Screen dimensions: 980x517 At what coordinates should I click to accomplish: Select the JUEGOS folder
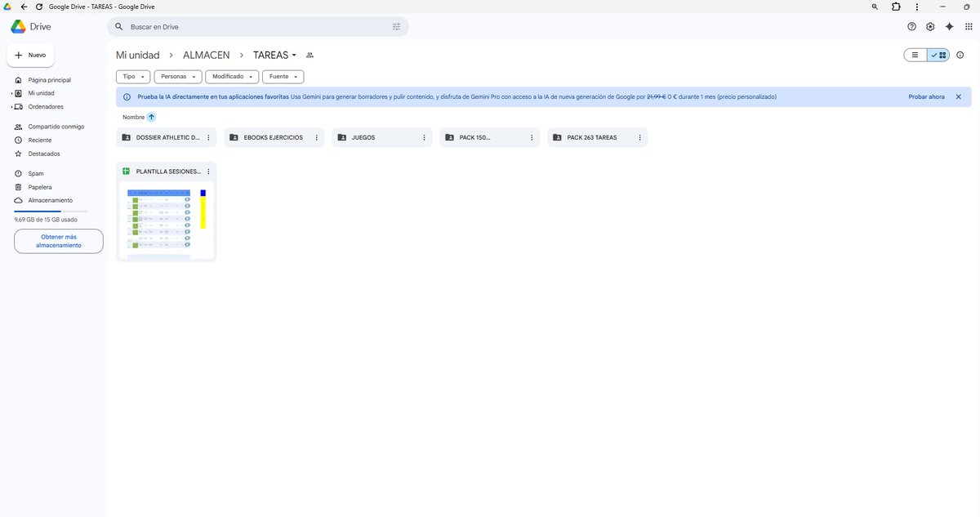(382, 138)
